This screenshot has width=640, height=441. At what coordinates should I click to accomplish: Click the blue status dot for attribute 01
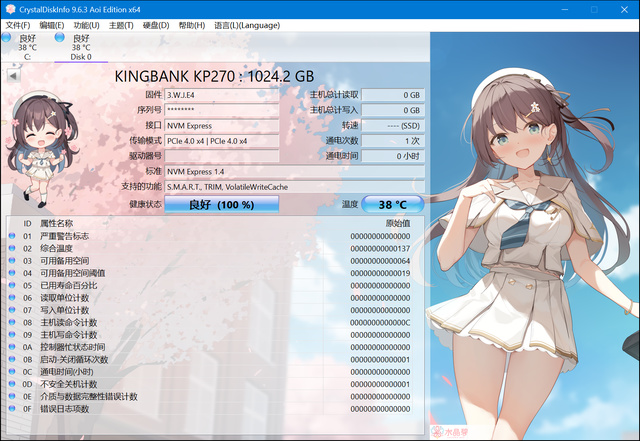click(x=12, y=236)
